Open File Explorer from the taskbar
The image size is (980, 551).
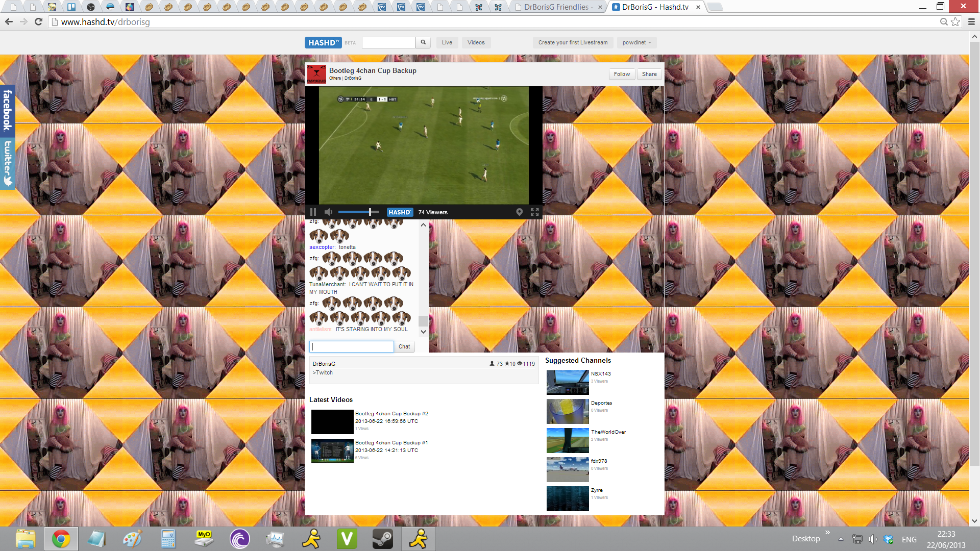coord(26,539)
